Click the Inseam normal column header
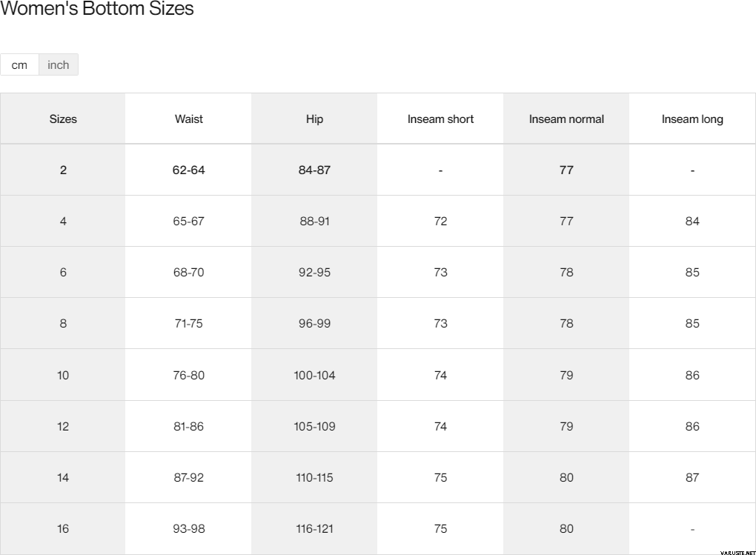Image resolution: width=756 pixels, height=555 pixels. click(x=566, y=119)
